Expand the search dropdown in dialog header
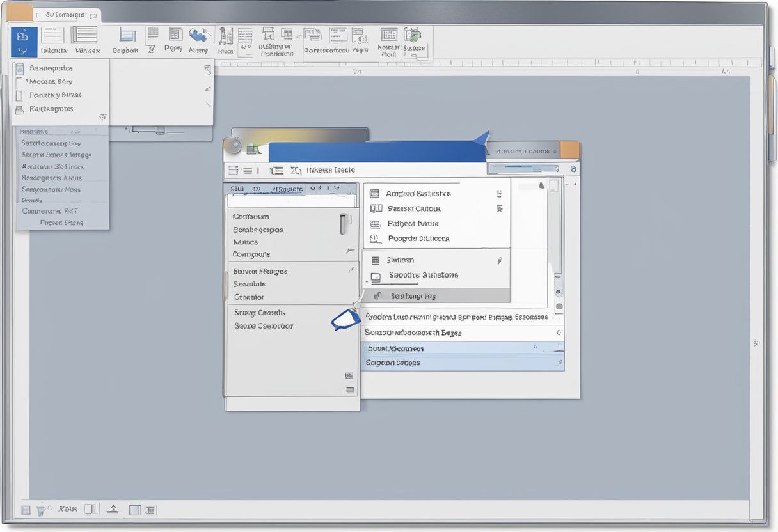The height and width of the screenshot is (532, 778). point(556,169)
